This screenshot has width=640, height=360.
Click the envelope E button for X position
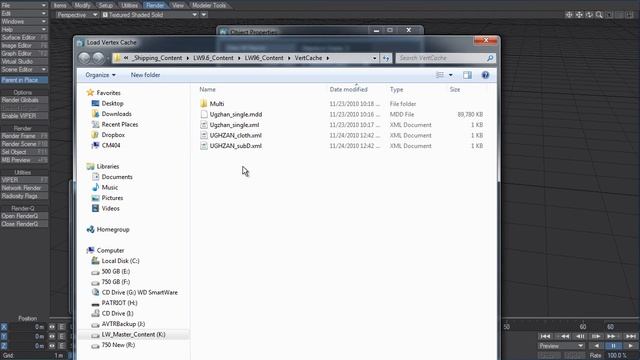coord(62,327)
